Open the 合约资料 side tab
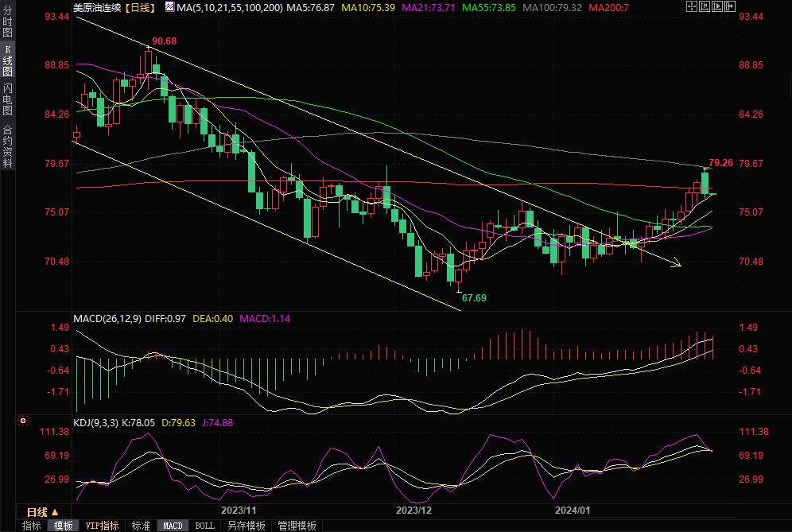 (7, 146)
